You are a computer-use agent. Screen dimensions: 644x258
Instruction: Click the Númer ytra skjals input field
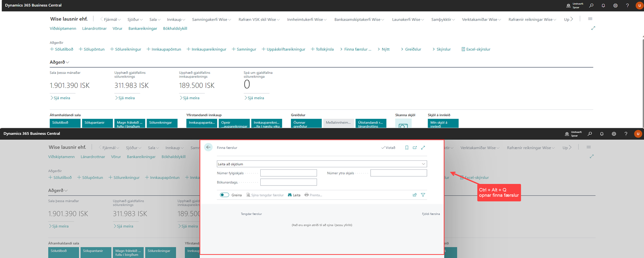(398, 173)
